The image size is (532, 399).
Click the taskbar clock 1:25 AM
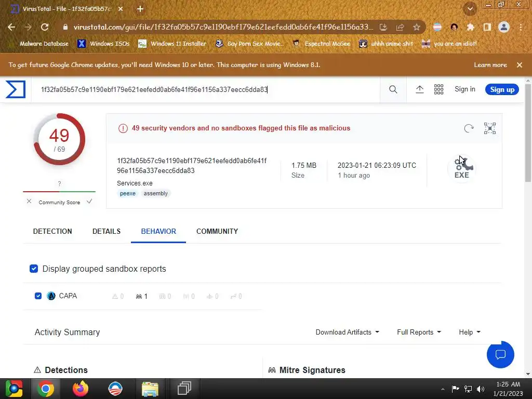pos(508,384)
